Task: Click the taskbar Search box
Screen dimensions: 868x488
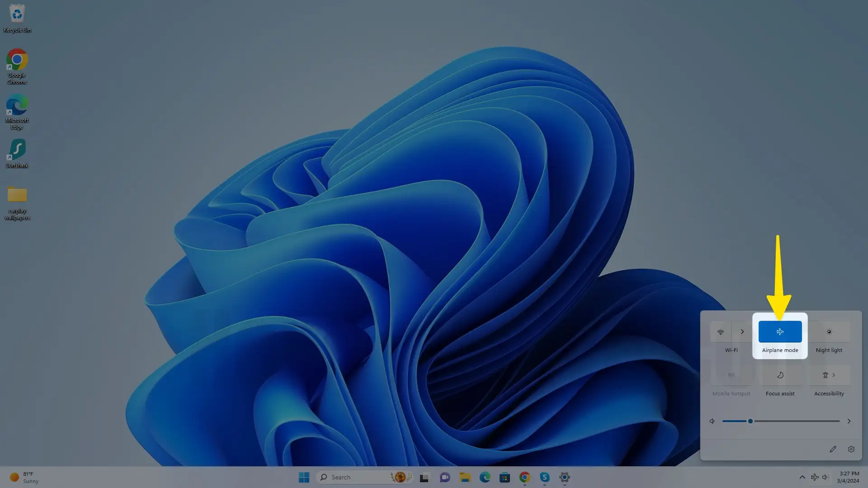Action: [365, 477]
